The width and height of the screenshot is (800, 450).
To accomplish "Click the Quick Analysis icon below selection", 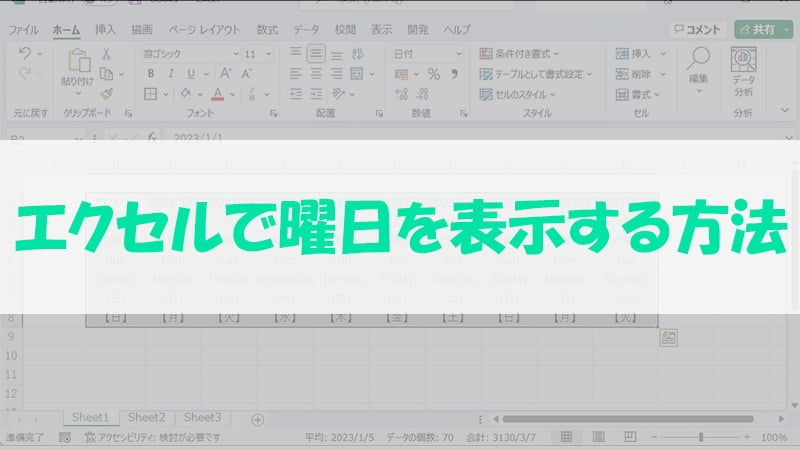I will click(x=668, y=338).
